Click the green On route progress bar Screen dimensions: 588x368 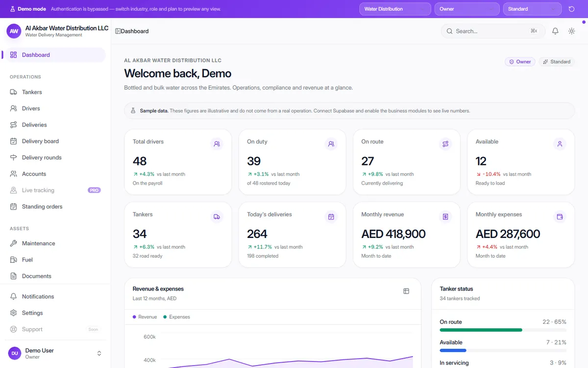pyautogui.click(x=481, y=330)
